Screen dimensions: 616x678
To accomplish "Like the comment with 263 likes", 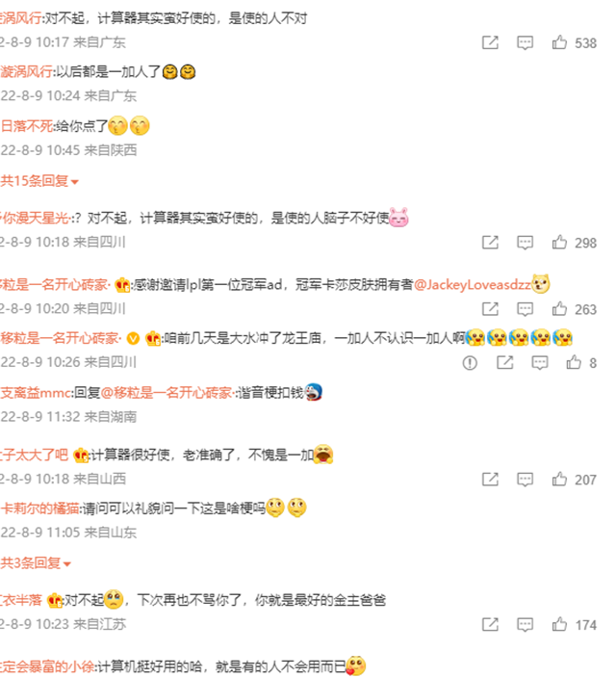I will 559,309.
